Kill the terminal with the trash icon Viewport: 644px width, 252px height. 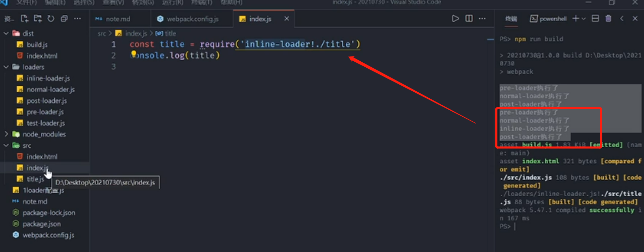pos(608,19)
